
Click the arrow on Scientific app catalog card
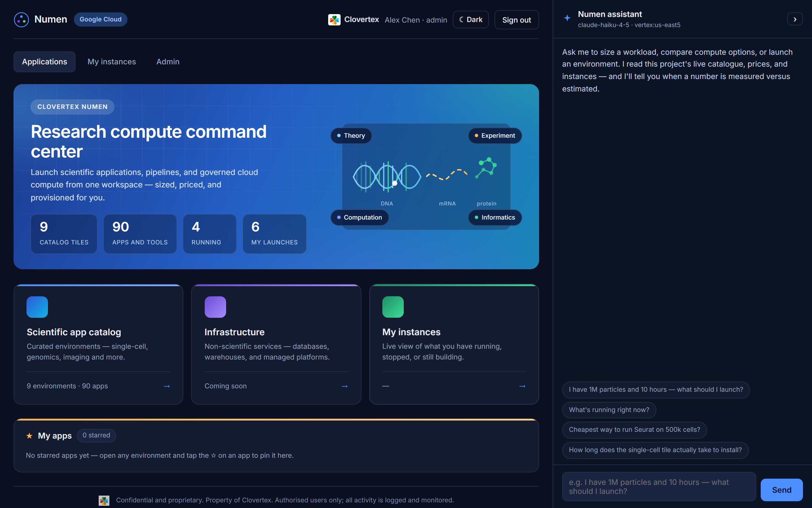[x=167, y=386]
